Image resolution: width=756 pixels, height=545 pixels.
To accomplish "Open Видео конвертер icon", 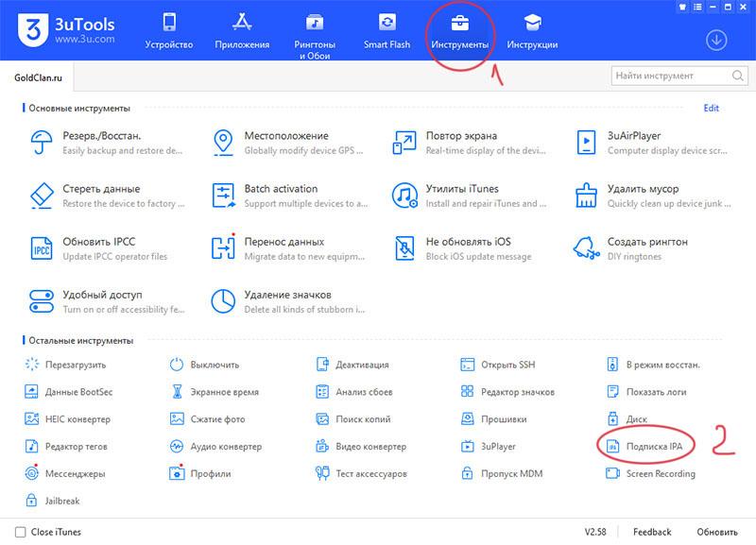I will pyautogui.click(x=322, y=446).
